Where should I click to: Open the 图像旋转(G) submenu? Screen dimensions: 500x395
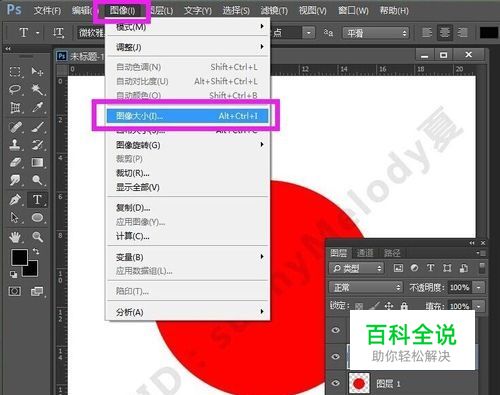click(187, 145)
